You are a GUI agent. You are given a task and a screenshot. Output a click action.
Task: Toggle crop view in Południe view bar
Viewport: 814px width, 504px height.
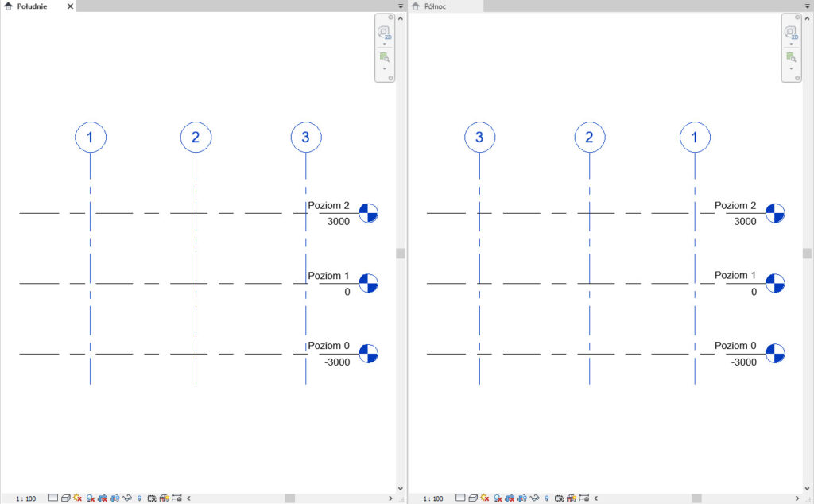(103, 498)
